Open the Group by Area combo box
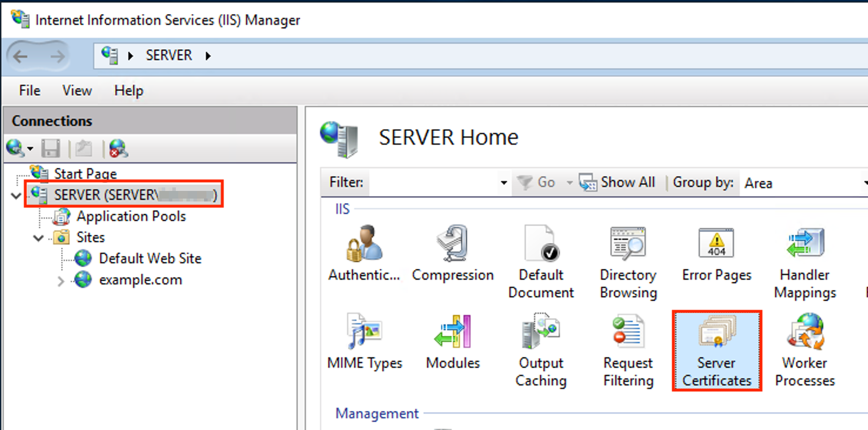The image size is (868, 430). [803, 183]
